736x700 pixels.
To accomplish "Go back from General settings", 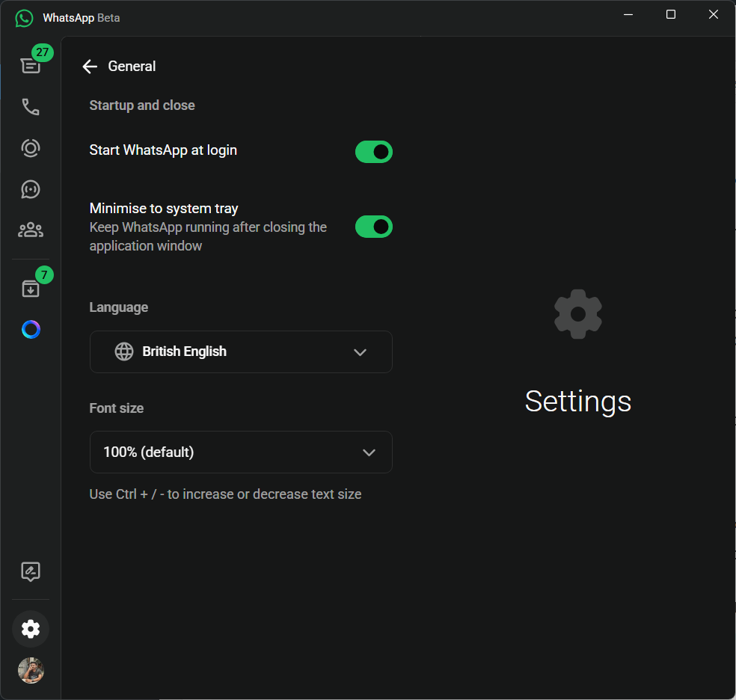I will coord(89,67).
